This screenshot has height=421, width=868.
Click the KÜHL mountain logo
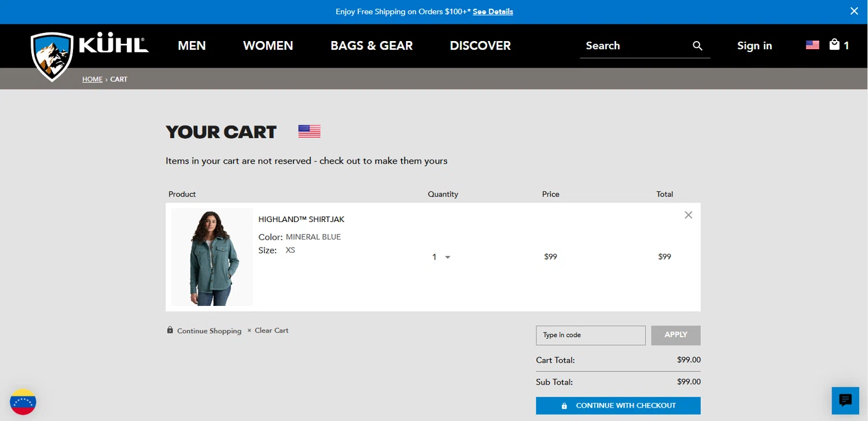click(52, 56)
